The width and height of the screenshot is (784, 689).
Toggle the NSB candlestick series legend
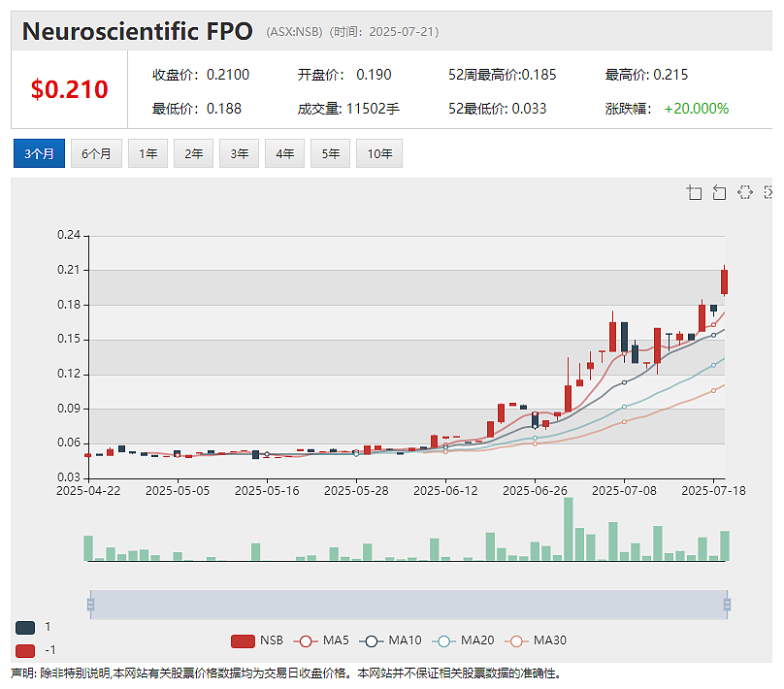point(257,641)
